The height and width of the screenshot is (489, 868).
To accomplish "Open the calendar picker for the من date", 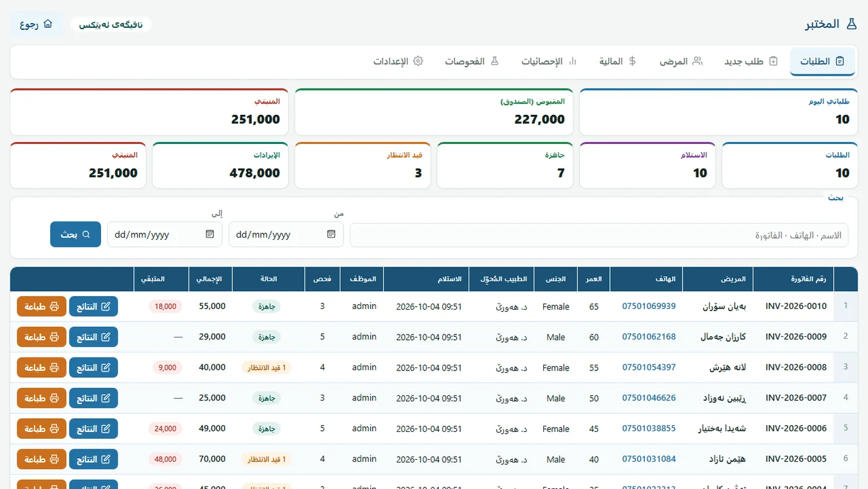I will pos(331,235).
